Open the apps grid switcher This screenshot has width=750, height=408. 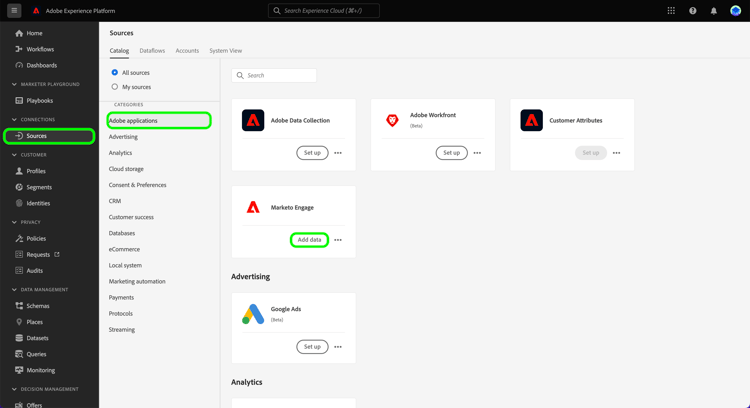[671, 11]
